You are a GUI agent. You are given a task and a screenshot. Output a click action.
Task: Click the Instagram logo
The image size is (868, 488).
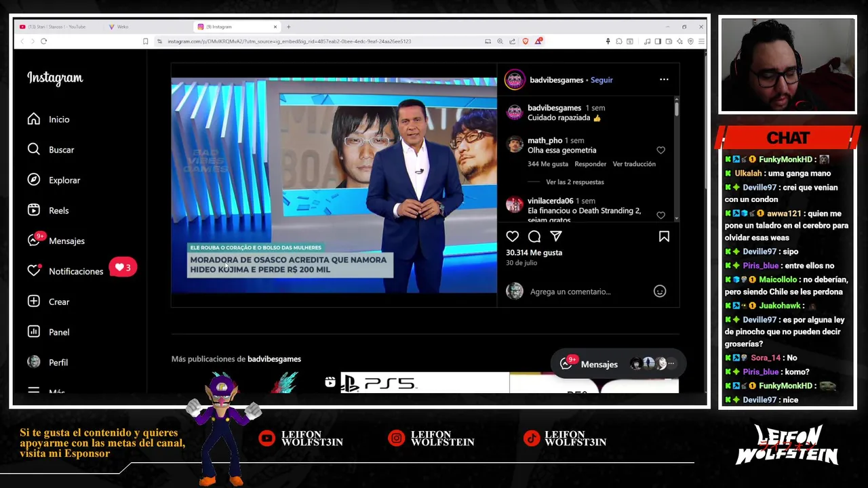click(x=55, y=78)
